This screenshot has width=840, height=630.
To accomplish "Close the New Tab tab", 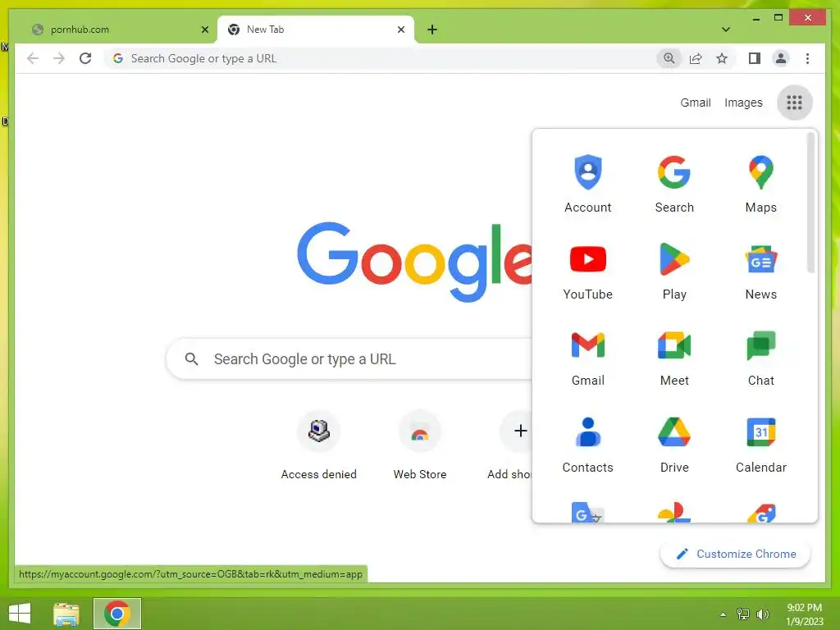I will (400, 30).
